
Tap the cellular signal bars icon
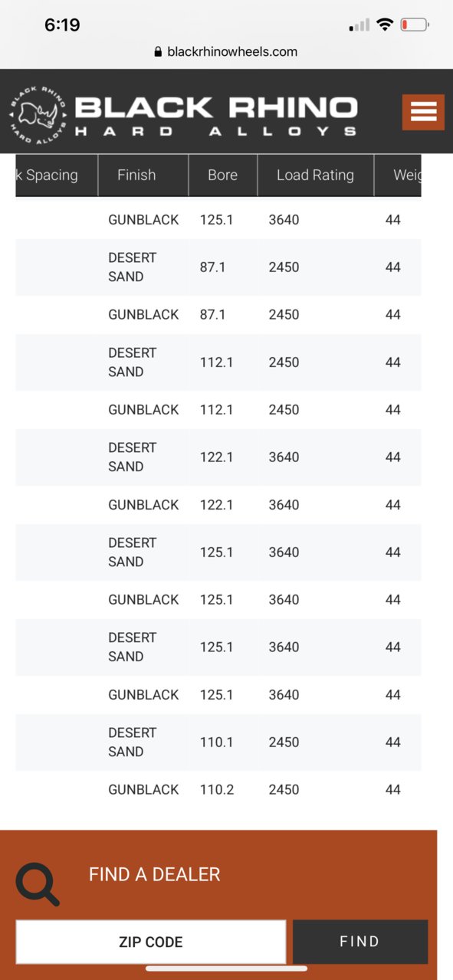click(x=359, y=26)
